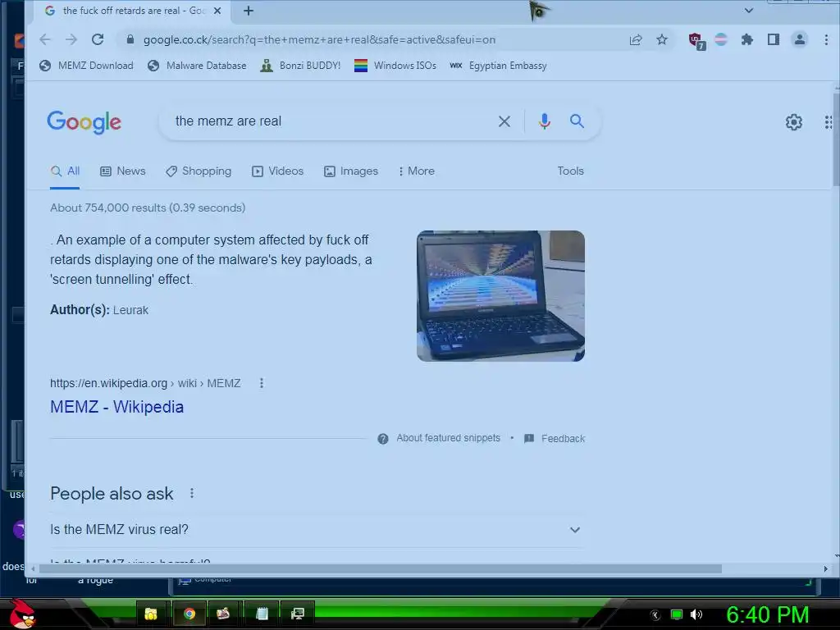Close the current Google search tab
This screenshot has height=630, width=840.
[217, 11]
